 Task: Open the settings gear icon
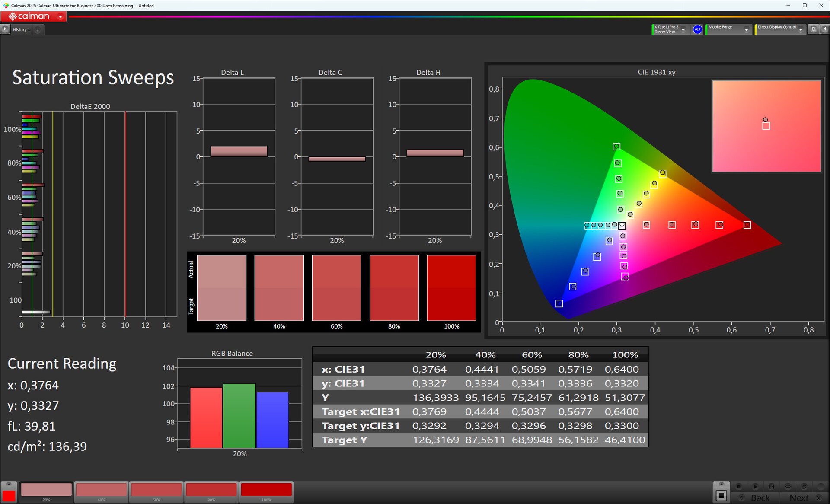[x=814, y=29]
